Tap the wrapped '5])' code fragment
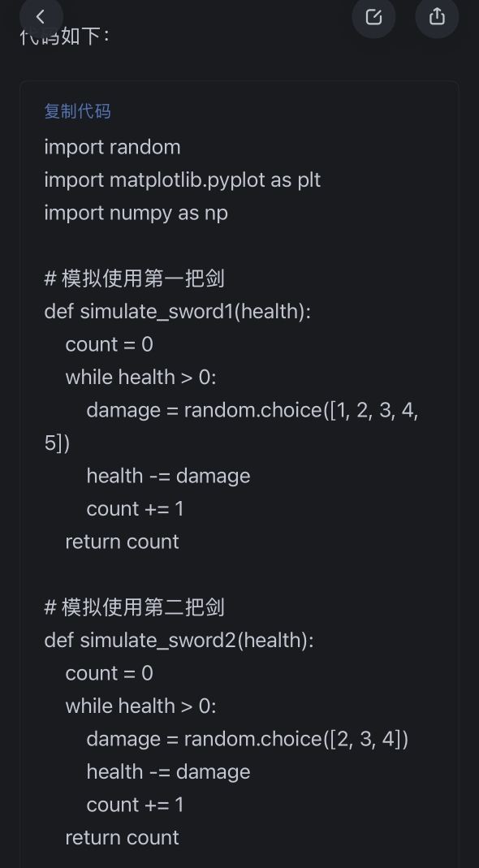The image size is (479, 868). point(57,443)
